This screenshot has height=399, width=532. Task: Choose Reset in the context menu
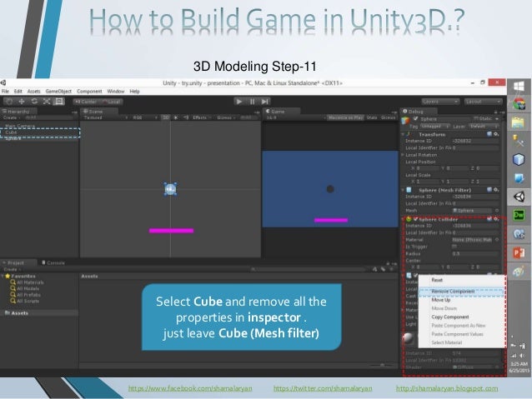[x=437, y=280]
